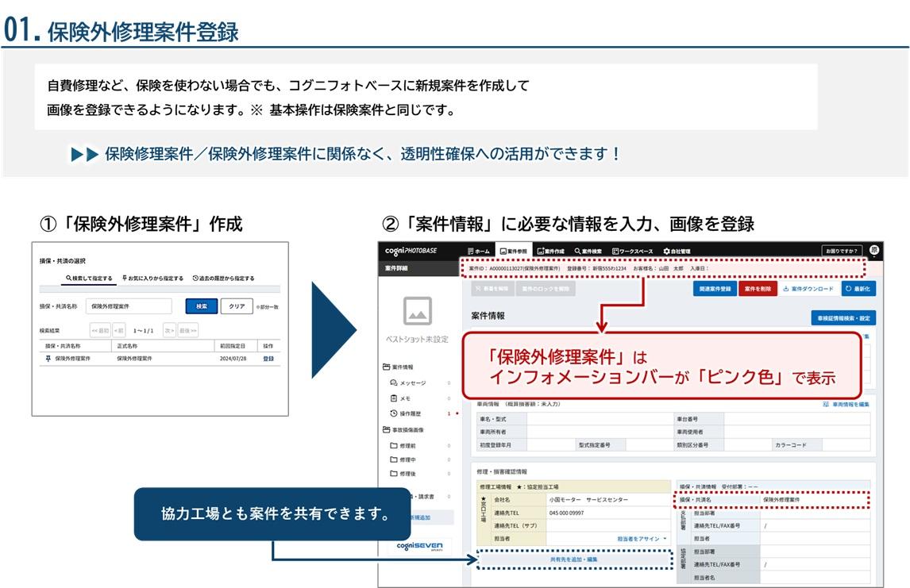Click the 損保・共済名称 search input field
The height and width of the screenshot is (588, 910).
129,306
